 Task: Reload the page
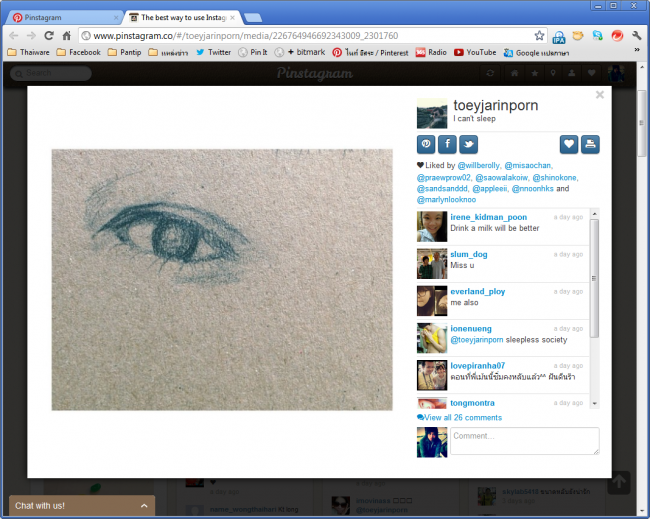(x=49, y=36)
